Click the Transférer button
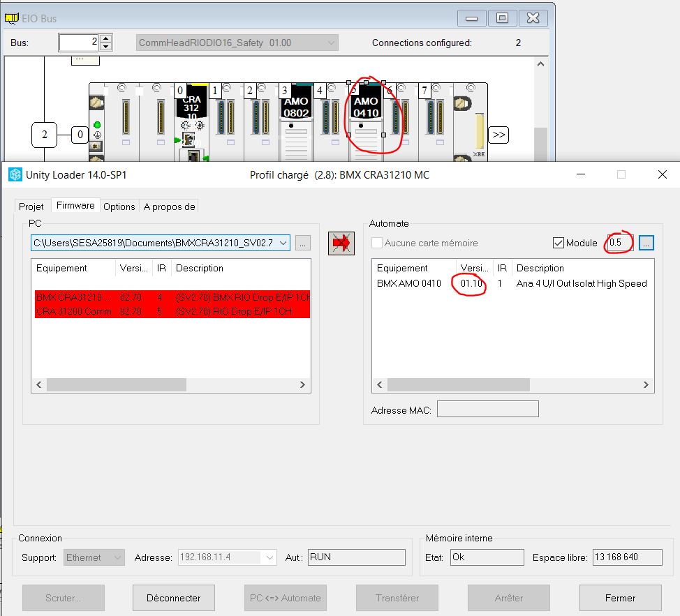Screen dimensions: 680x616 click(x=397, y=598)
